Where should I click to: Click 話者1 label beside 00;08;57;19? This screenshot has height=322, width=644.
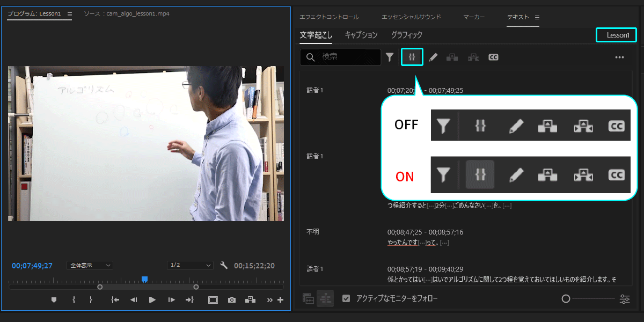pyautogui.click(x=315, y=268)
